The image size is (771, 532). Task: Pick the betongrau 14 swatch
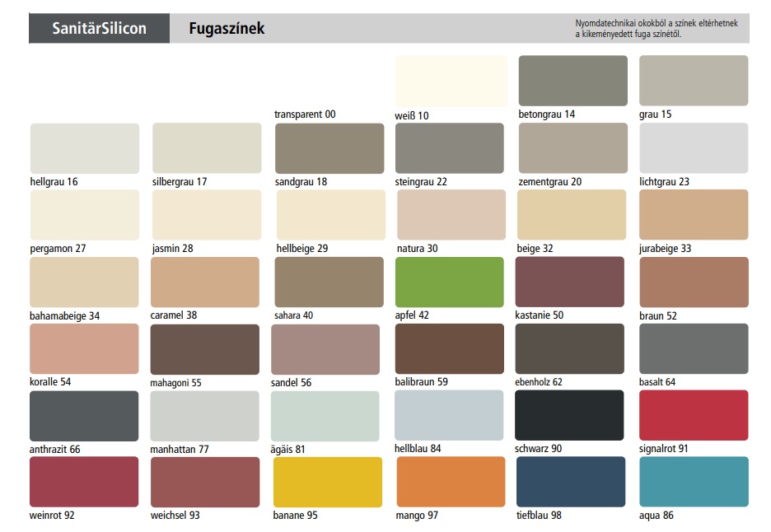(x=572, y=81)
